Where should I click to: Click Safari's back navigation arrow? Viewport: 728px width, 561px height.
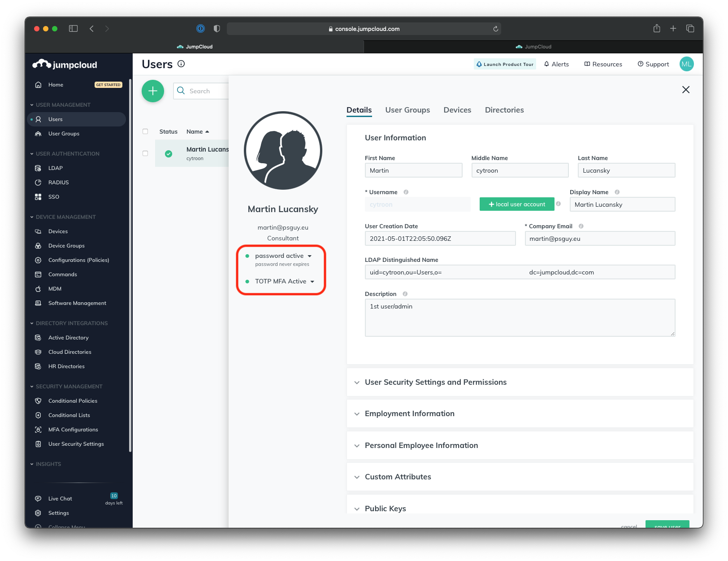tap(91, 29)
